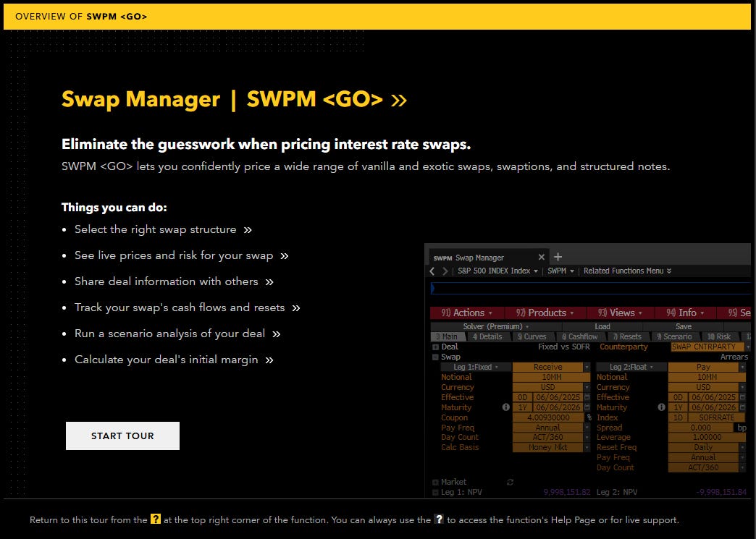Expand the Market section

tap(435, 482)
